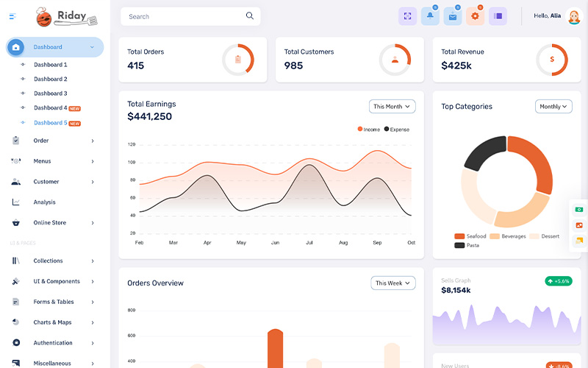The image size is (588, 368).
Task: Click the yellow chat icon on right edge
Action: pyautogui.click(x=579, y=241)
